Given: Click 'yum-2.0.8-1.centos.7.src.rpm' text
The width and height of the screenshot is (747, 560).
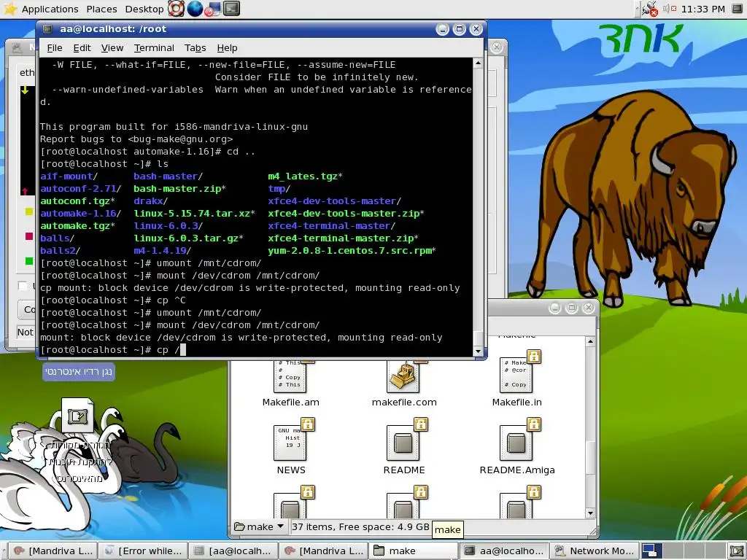Looking at the screenshot, I should tap(349, 251).
